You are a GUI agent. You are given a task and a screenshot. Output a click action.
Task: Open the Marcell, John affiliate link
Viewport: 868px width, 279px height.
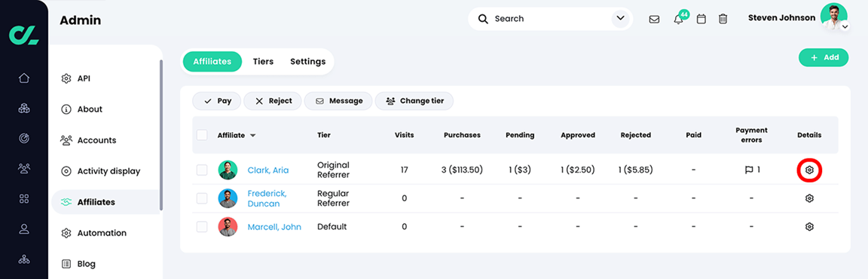tap(274, 226)
